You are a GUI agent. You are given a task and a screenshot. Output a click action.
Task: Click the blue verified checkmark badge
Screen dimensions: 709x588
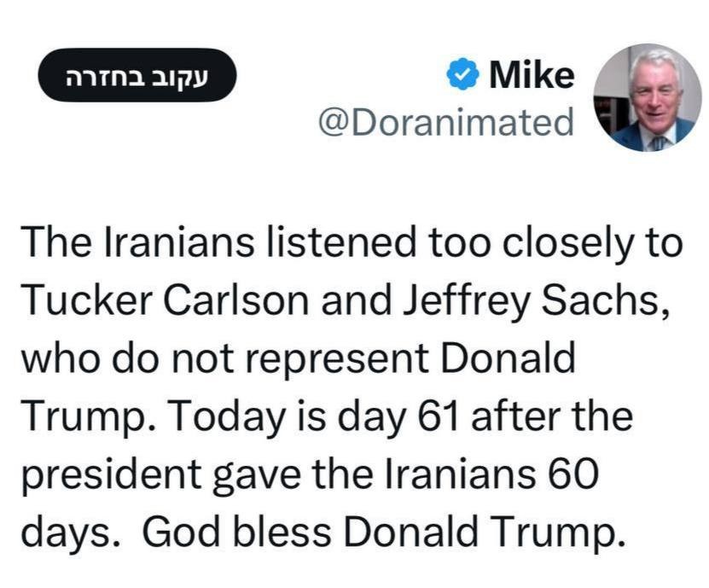coord(462,74)
